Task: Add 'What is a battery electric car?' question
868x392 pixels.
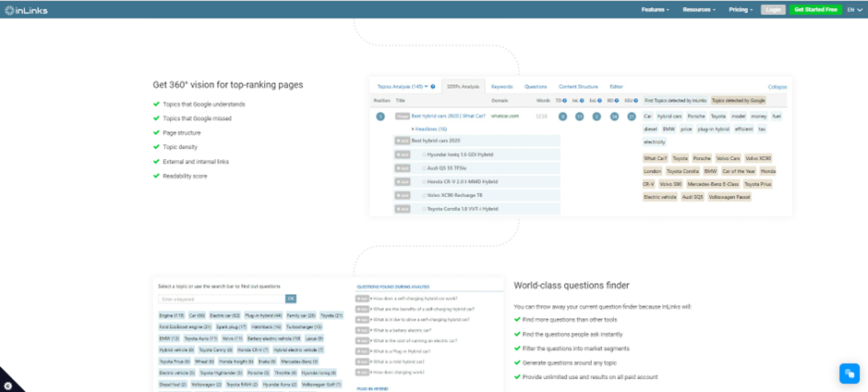Action: click(362, 330)
